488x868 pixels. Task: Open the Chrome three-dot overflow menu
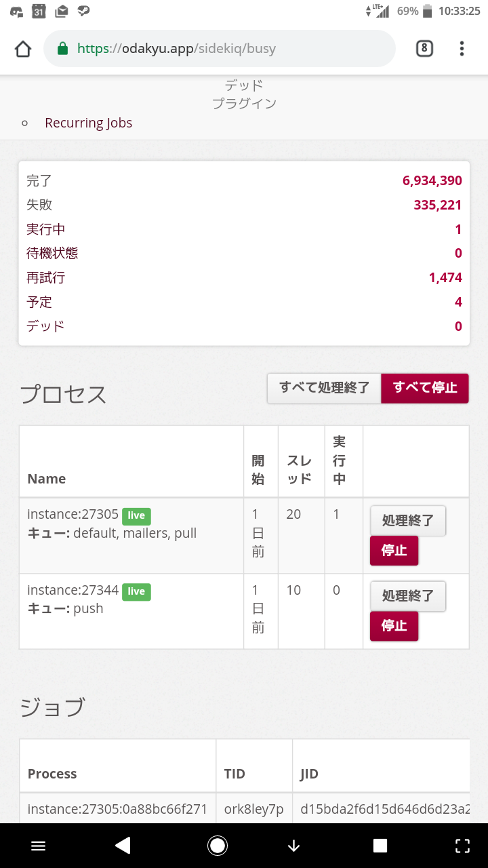[x=462, y=49]
